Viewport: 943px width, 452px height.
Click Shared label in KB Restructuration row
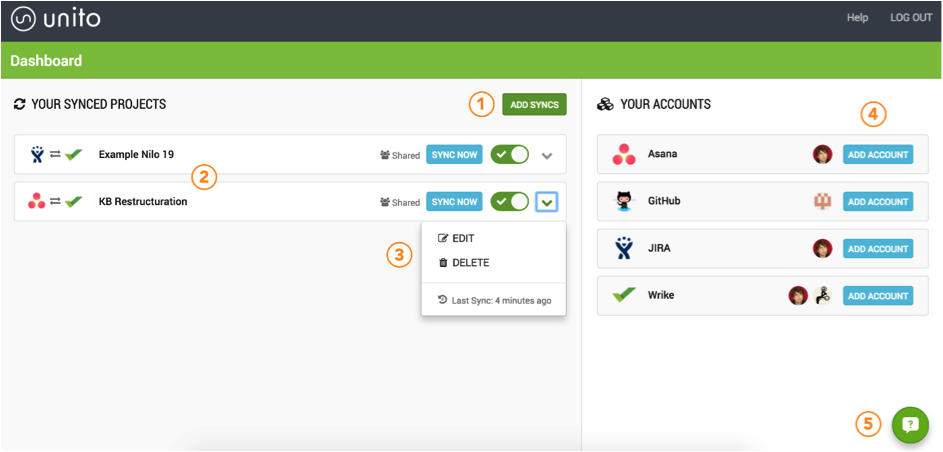400,203
